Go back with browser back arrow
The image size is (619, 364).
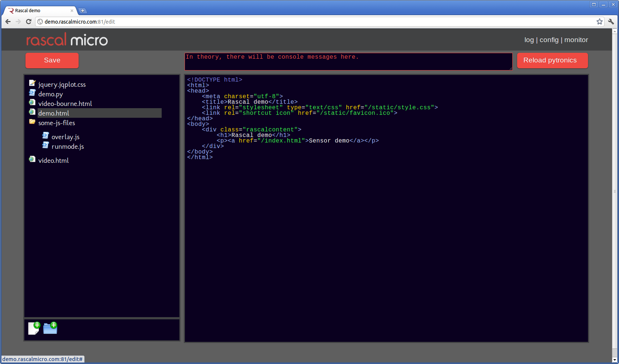(x=8, y=22)
